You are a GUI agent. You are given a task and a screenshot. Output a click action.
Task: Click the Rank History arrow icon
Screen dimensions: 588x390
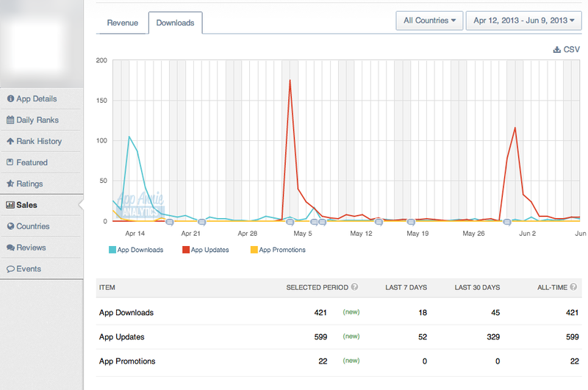click(x=10, y=141)
